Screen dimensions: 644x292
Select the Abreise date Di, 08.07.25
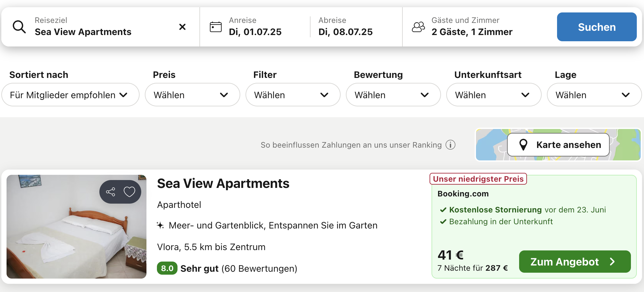346,32
